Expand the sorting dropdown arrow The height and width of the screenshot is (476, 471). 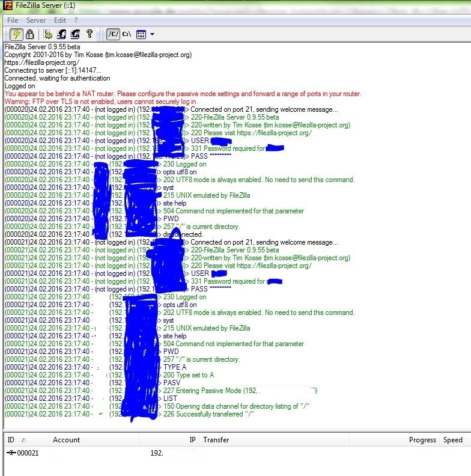pyautogui.click(x=153, y=34)
